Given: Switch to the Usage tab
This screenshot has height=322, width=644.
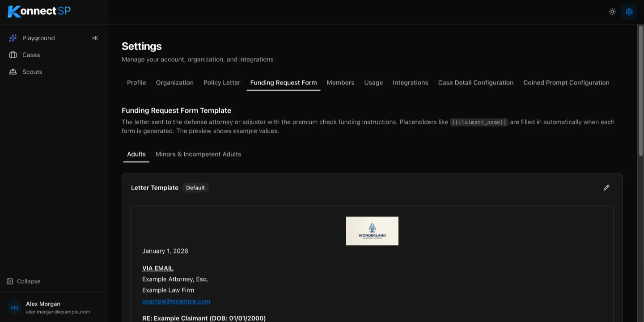Looking at the screenshot, I should 373,83.
